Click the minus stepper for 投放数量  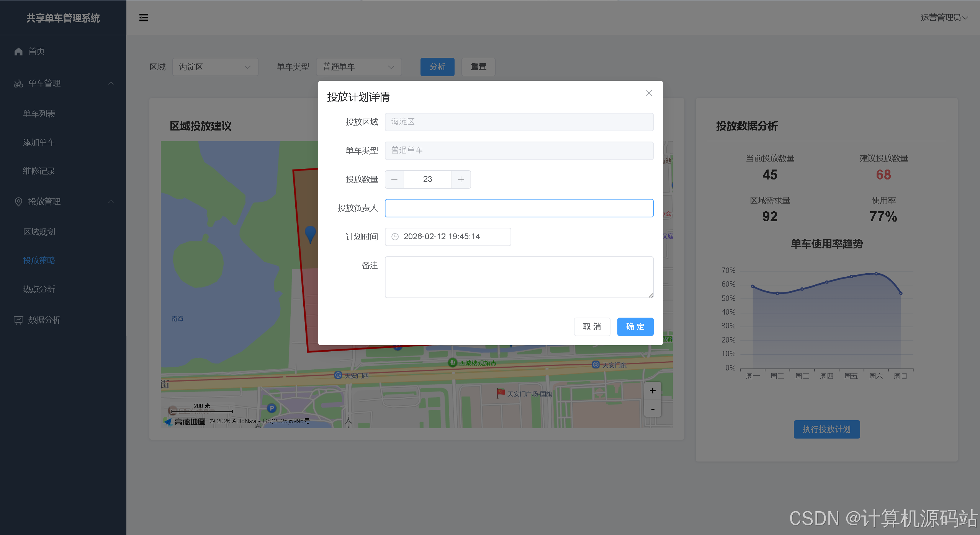point(394,179)
